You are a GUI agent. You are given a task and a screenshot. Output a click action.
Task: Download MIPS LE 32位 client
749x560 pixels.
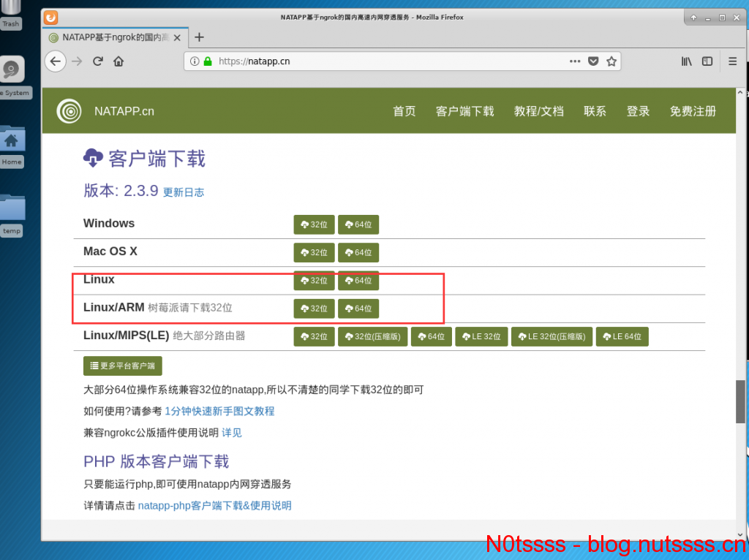click(x=481, y=336)
